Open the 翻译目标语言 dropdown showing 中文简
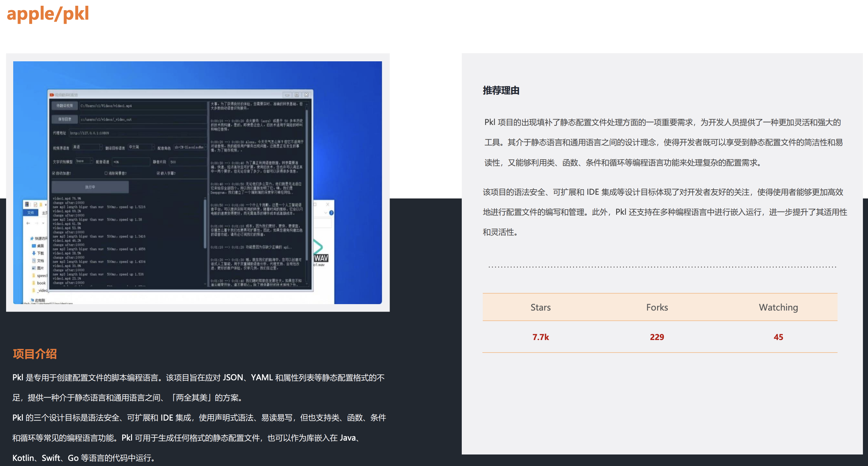Viewport: 868px width, 466px height. pyautogui.click(x=141, y=147)
